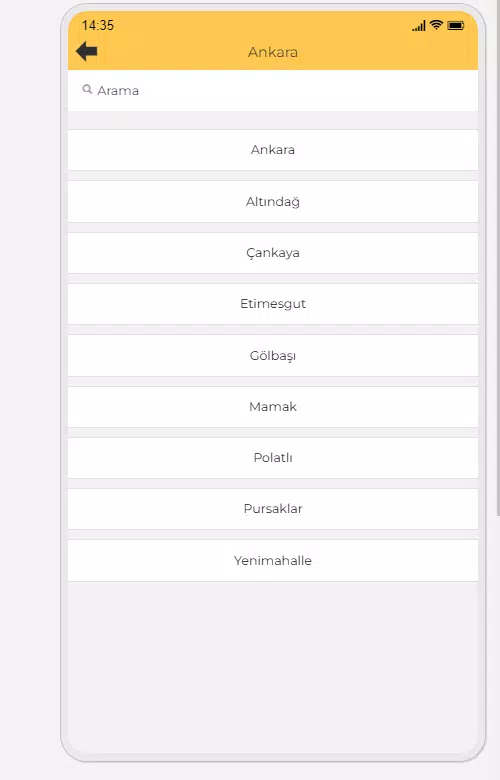This screenshot has width=500, height=780.
Task: Click the vertical scrollbar on right edge
Action: click(x=498, y=259)
